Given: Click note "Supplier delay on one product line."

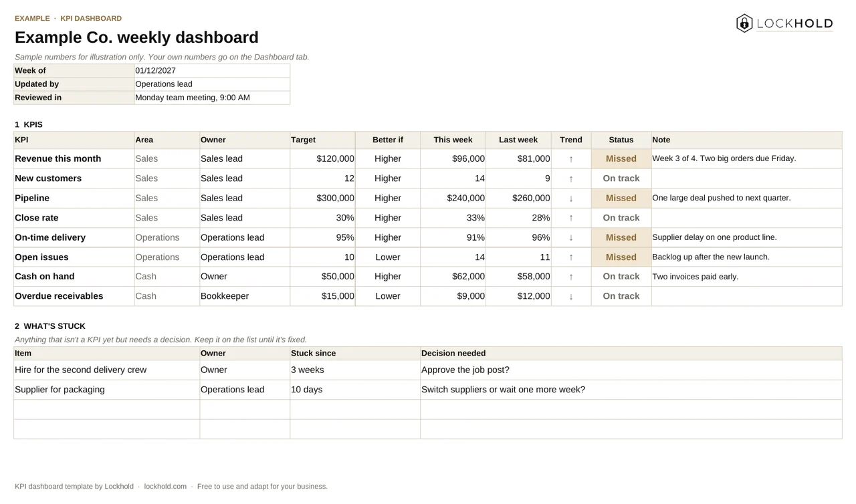Looking at the screenshot, I should point(714,237).
